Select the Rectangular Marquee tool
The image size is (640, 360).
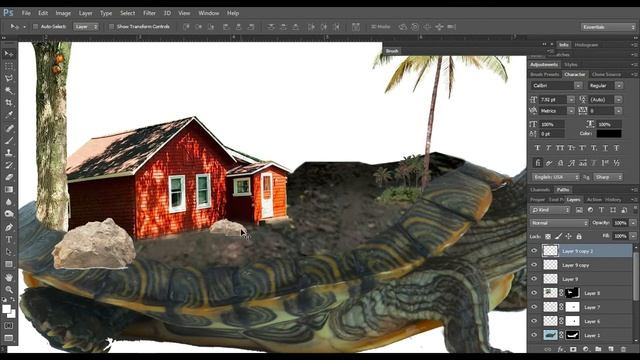coord(9,66)
